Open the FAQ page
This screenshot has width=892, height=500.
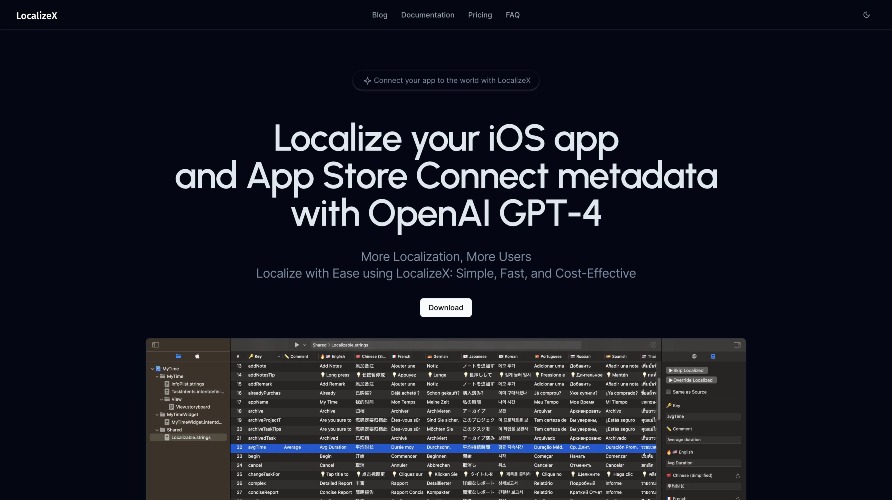point(513,15)
